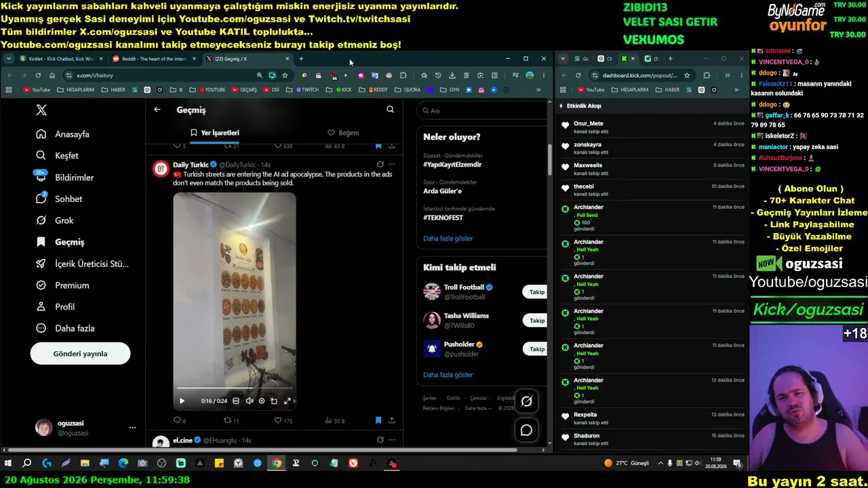The width and height of the screenshot is (868, 488).
Task: Switch to Beğeni tab
Action: pyautogui.click(x=343, y=133)
